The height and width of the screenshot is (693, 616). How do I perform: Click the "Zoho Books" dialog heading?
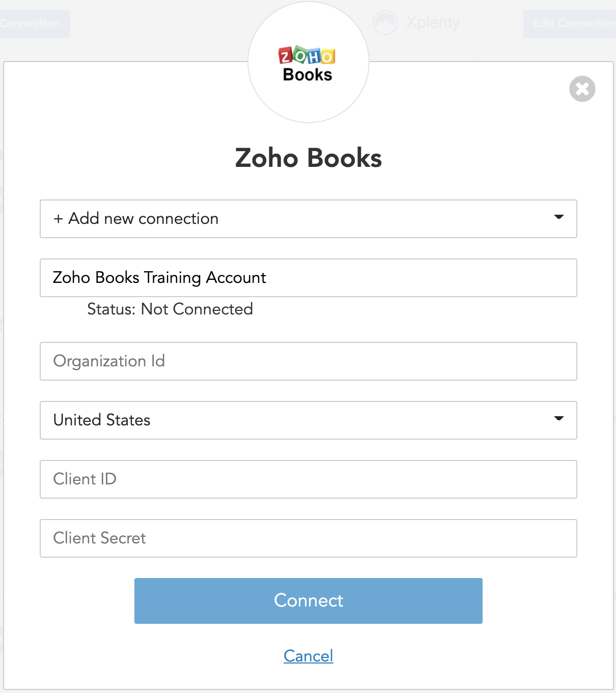tap(309, 158)
